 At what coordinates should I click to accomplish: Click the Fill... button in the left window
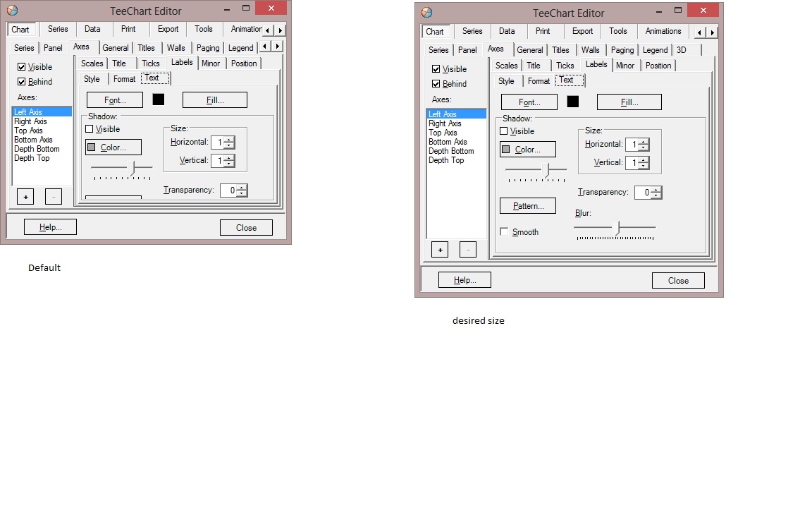[215, 100]
